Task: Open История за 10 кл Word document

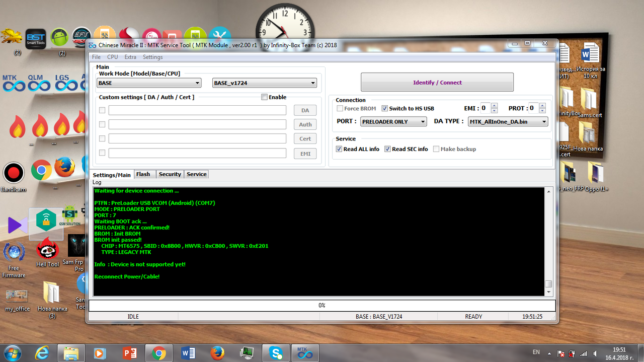Action: coord(591,61)
